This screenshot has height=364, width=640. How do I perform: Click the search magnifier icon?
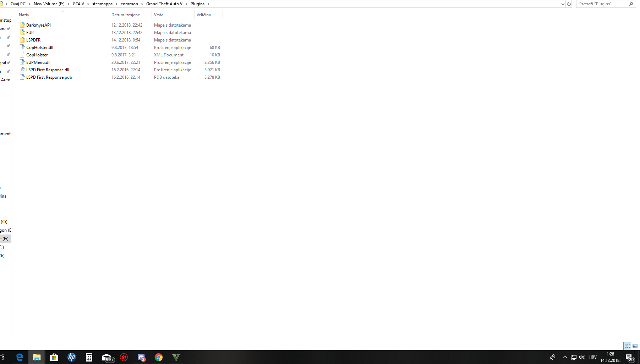click(x=631, y=4)
